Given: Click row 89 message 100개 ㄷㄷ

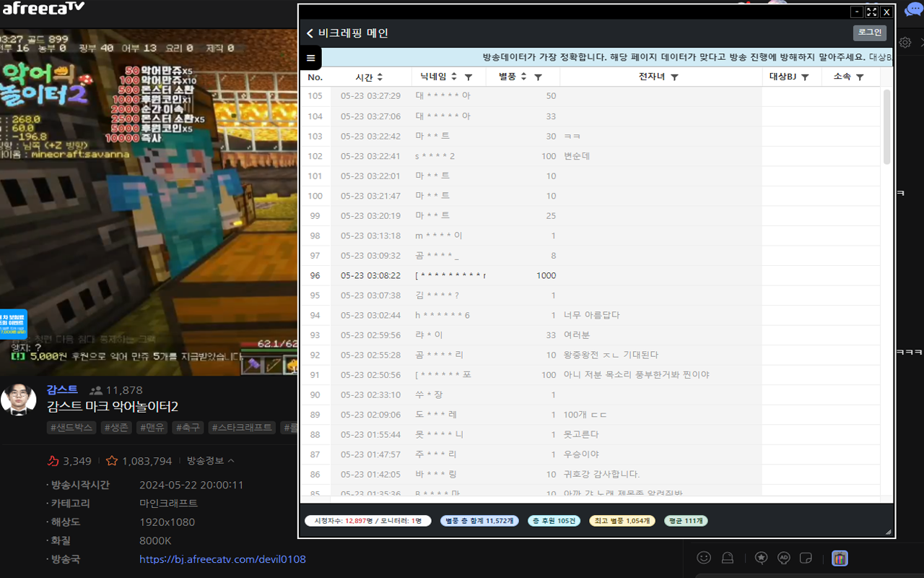Looking at the screenshot, I should (x=585, y=415).
